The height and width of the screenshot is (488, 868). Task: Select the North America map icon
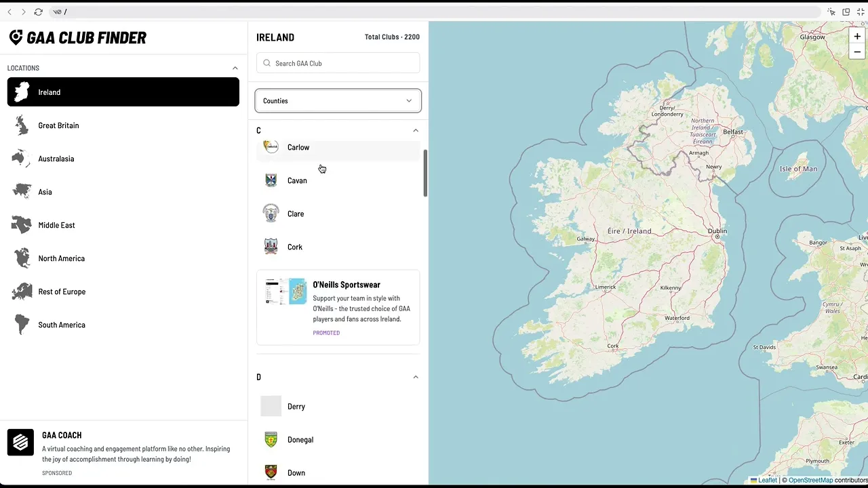(x=22, y=258)
